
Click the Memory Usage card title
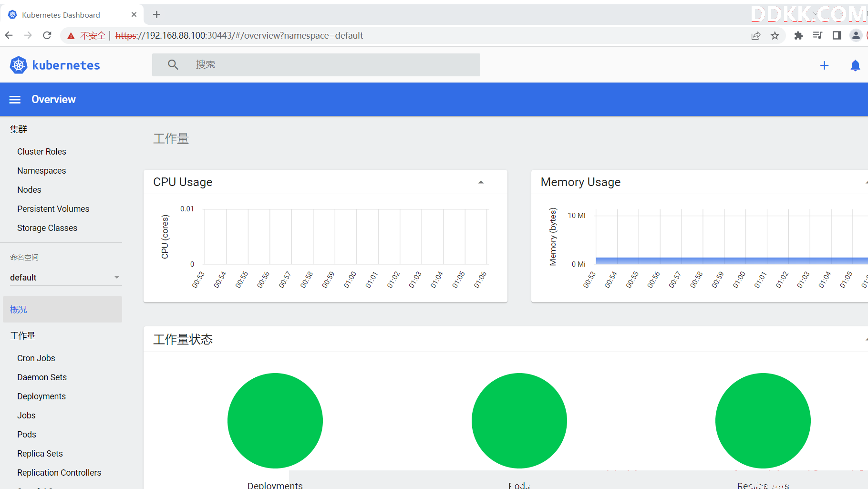tap(580, 182)
